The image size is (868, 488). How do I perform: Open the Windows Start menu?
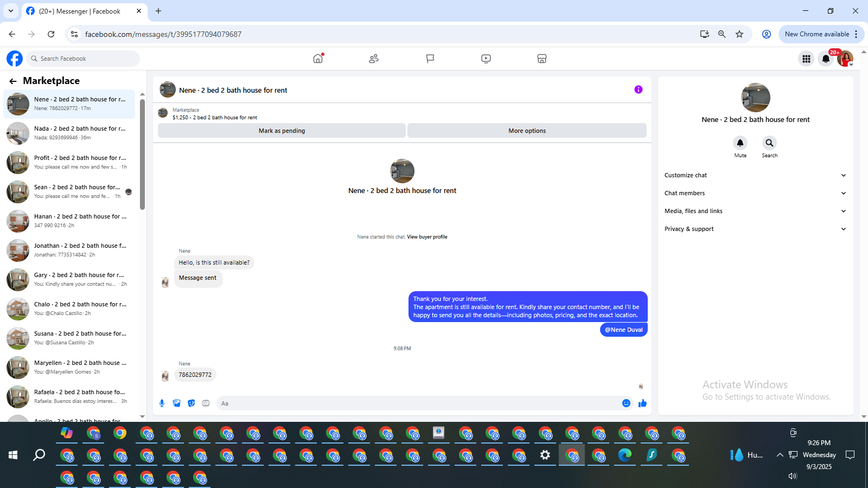(x=13, y=455)
